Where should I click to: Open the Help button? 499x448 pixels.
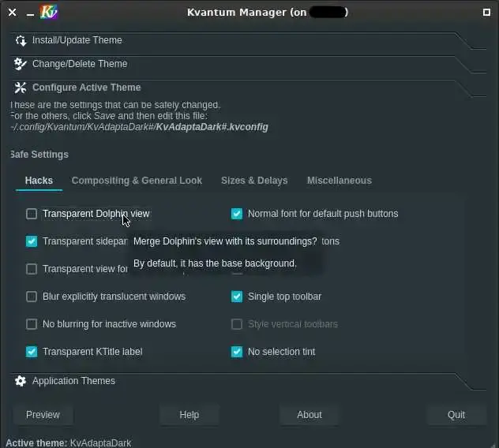click(x=189, y=415)
